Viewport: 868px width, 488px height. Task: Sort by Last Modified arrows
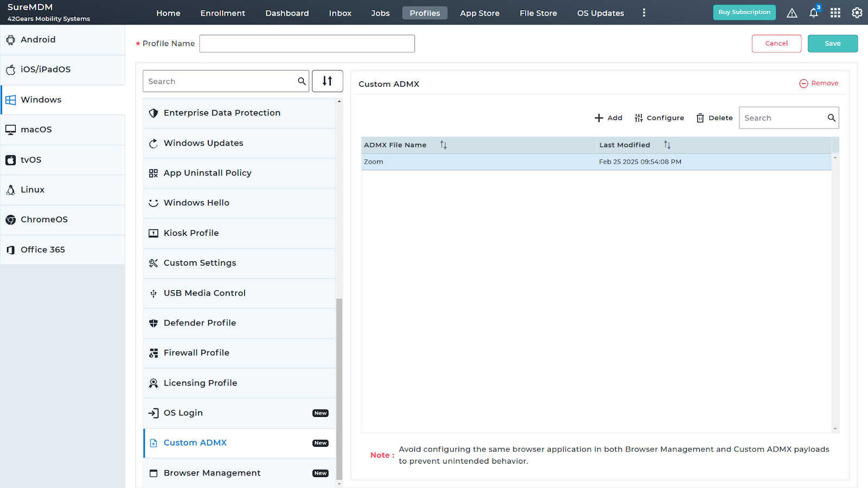pyautogui.click(x=667, y=145)
